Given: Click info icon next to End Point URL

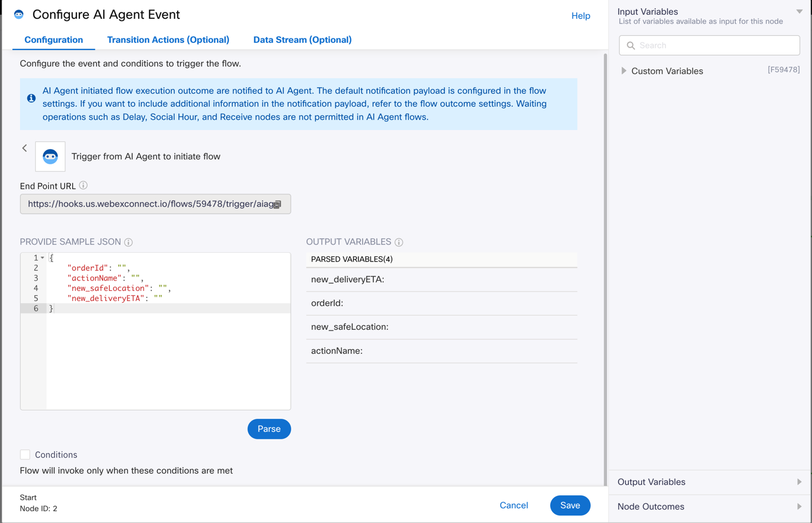Looking at the screenshot, I should (x=84, y=186).
